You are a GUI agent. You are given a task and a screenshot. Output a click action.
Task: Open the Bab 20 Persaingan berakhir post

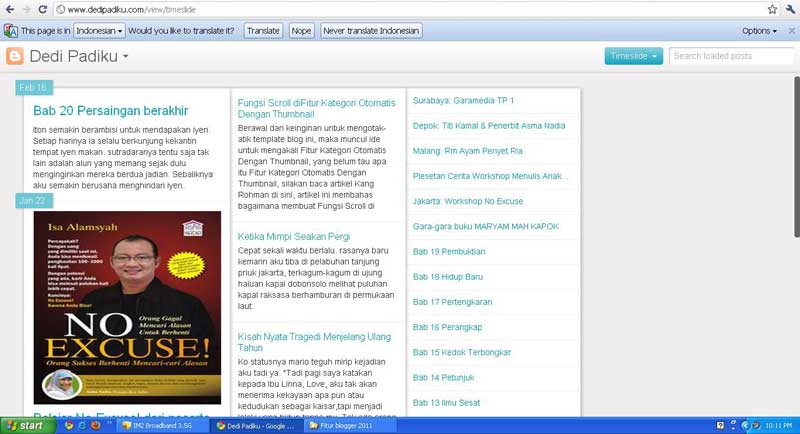pos(111,111)
